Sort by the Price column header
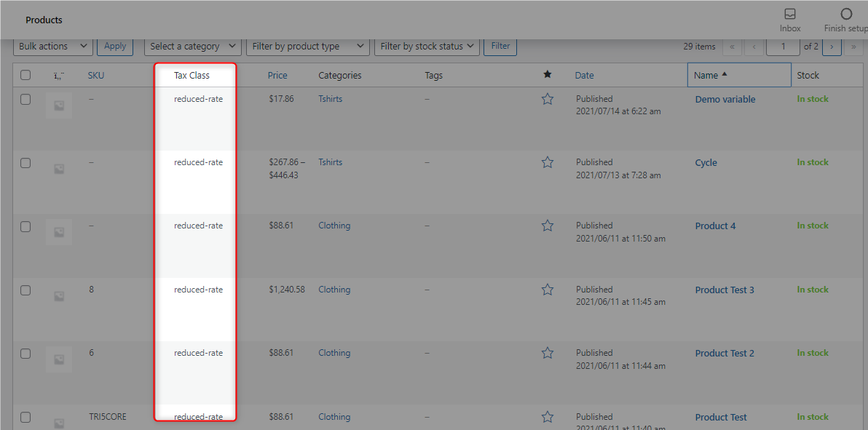 (278, 75)
